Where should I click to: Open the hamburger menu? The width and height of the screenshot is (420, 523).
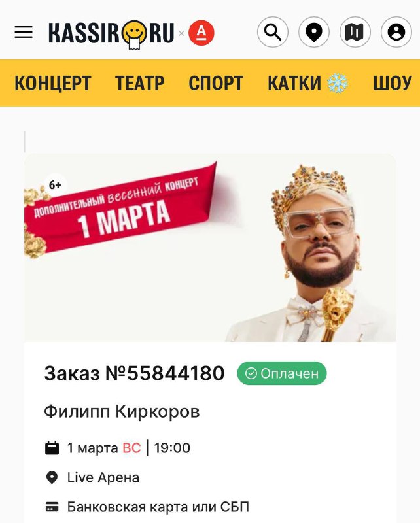[x=24, y=32]
